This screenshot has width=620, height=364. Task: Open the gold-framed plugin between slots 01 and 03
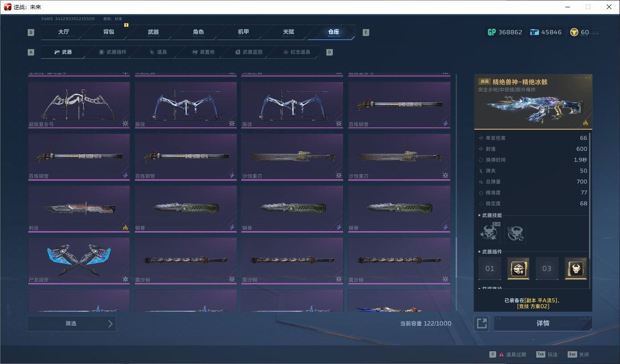tap(518, 268)
